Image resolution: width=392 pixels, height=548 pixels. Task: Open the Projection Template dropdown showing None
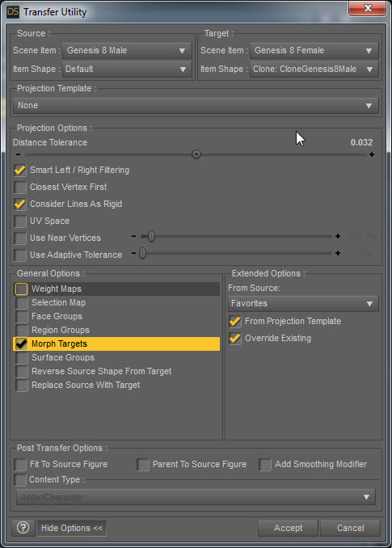tap(196, 106)
